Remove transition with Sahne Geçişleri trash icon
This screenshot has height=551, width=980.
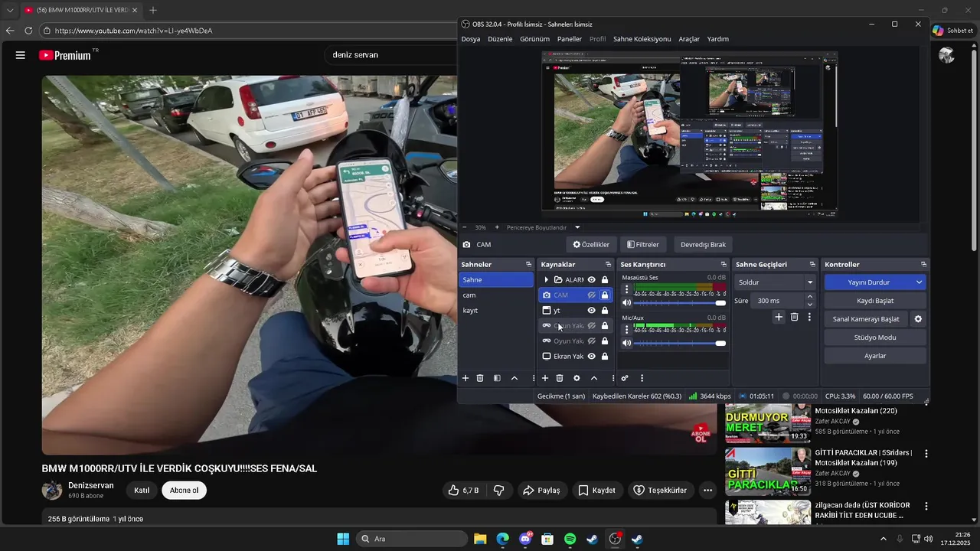(794, 317)
